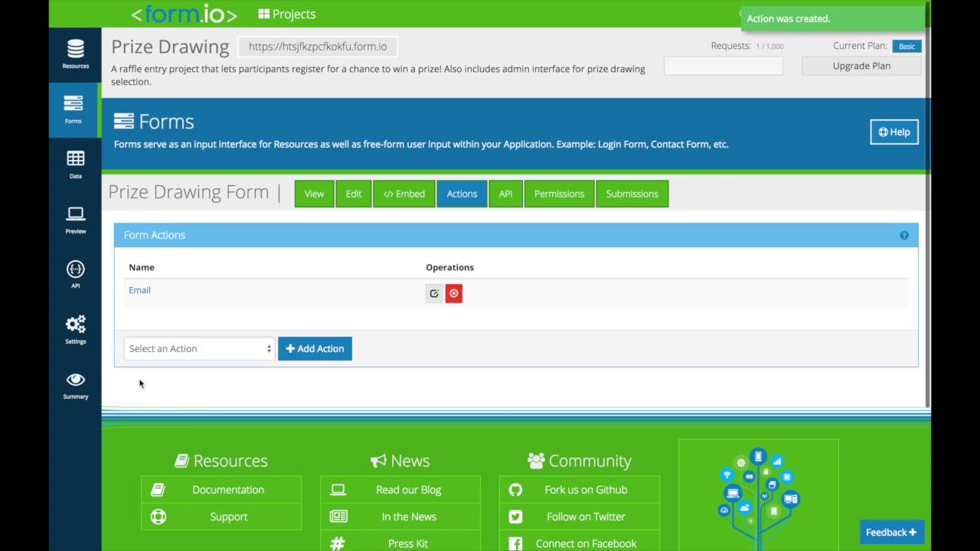Viewport: 980px width, 551px height.
Task: Open the Forms sidebar section
Action: (x=73, y=109)
